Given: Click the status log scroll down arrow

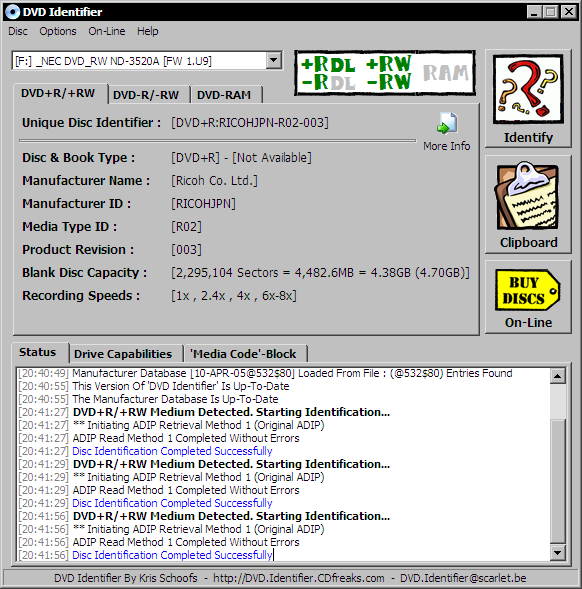Looking at the screenshot, I should point(558,552).
